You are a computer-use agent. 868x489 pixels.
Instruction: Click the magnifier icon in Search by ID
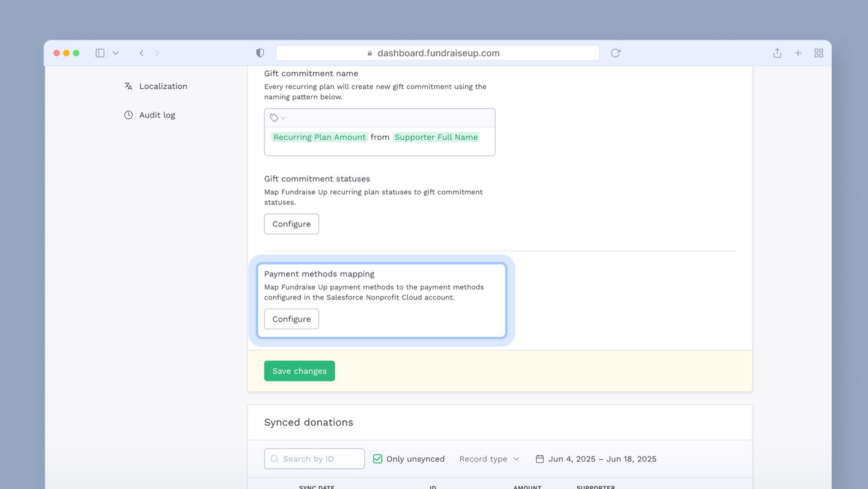(274, 458)
